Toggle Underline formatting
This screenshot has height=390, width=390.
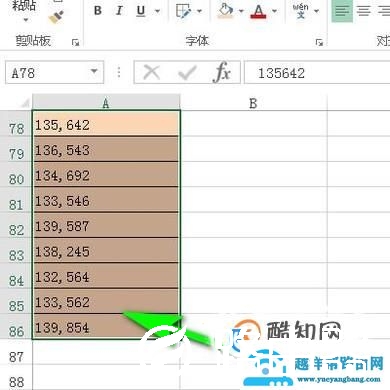141,11
